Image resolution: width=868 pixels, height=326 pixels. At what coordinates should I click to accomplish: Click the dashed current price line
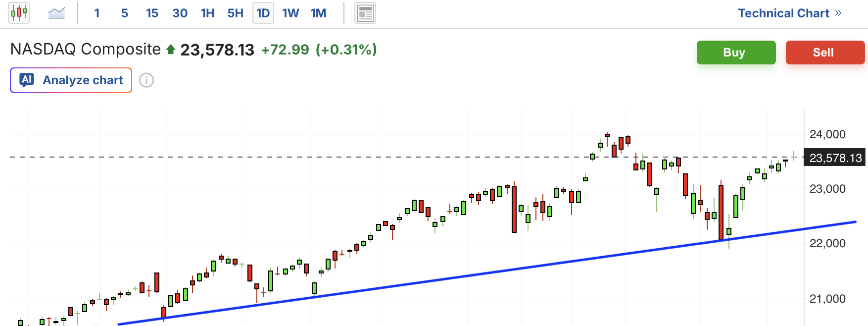(x=406, y=157)
